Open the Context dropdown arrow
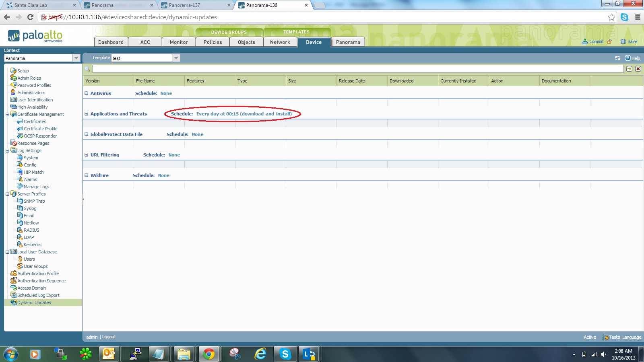The image size is (644, 362). [x=76, y=58]
